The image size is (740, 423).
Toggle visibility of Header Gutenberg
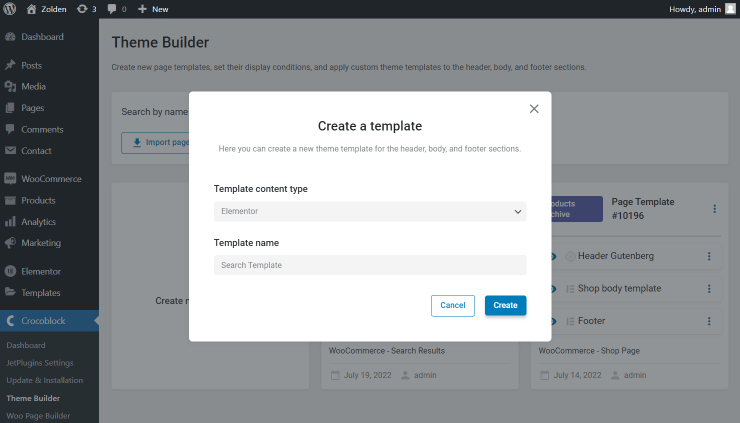point(554,256)
